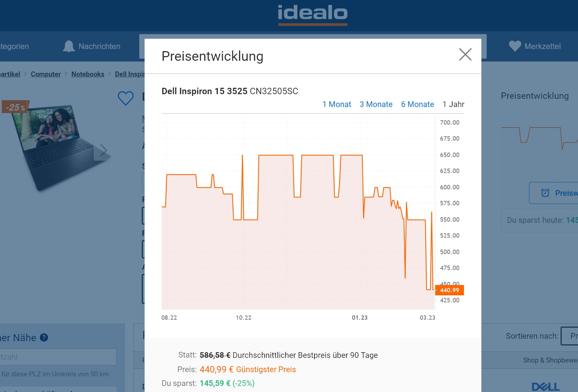Click the 440.99 current price marker

(449, 290)
